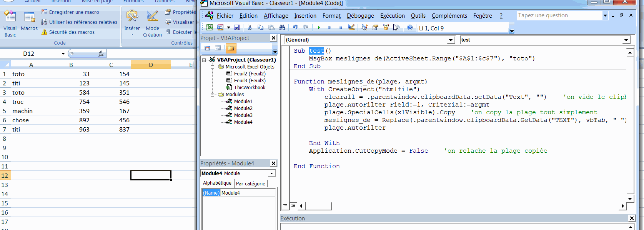Image resolution: width=644 pixels, height=230 pixels.
Task: Click Enregistrer une macro
Action: tap(70, 12)
